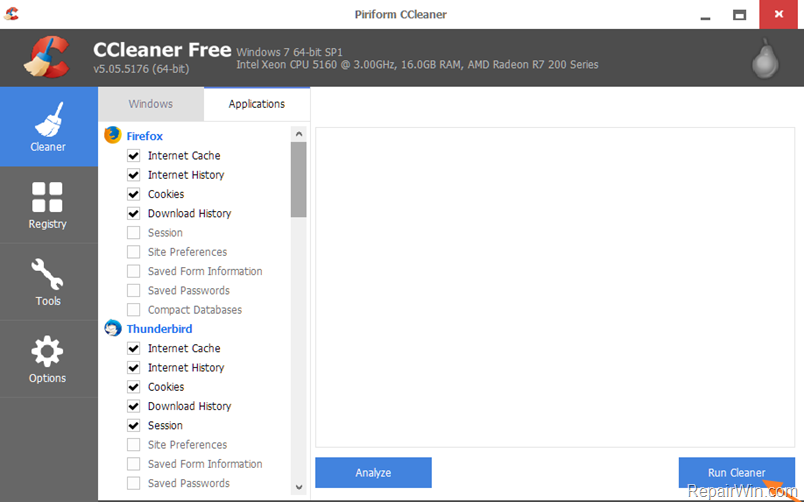Enable Firefox Site Preferences

click(x=133, y=252)
